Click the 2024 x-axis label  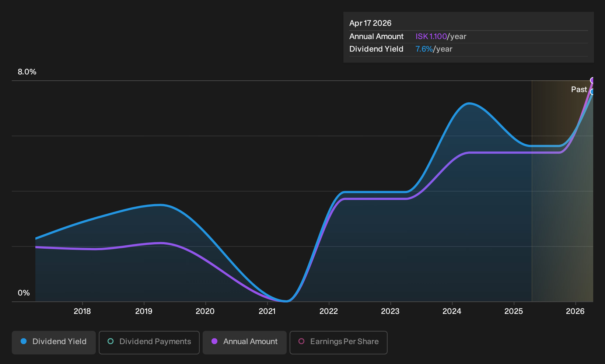(x=452, y=311)
